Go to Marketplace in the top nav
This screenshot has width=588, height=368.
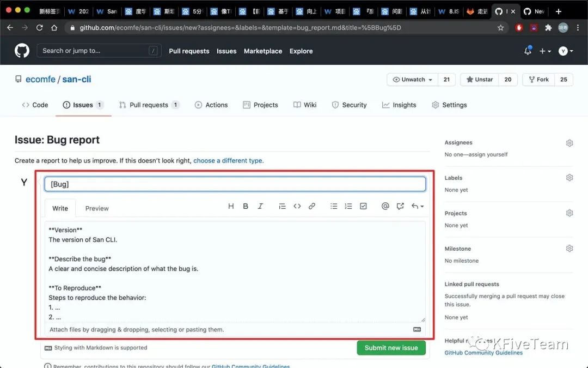click(263, 51)
